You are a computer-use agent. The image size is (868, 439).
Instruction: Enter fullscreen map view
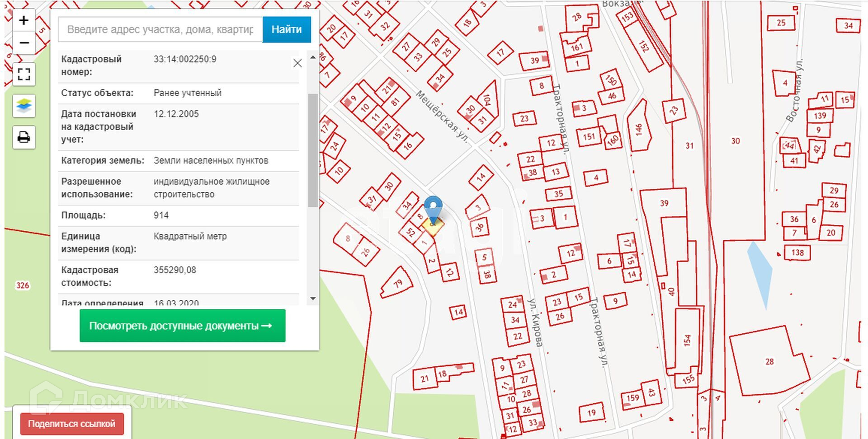[x=24, y=74]
